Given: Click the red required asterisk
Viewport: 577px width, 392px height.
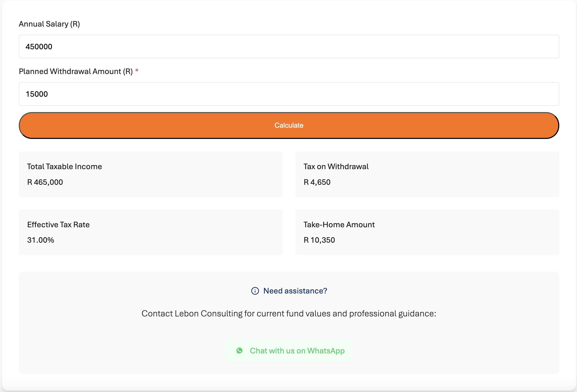Looking at the screenshot, I should 137,70.
